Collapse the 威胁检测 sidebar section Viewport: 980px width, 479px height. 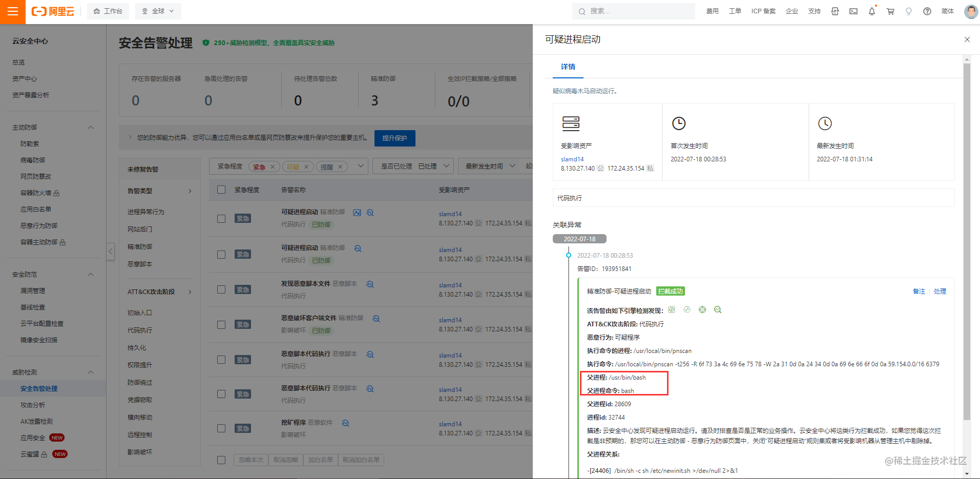(x=91, y=372)
